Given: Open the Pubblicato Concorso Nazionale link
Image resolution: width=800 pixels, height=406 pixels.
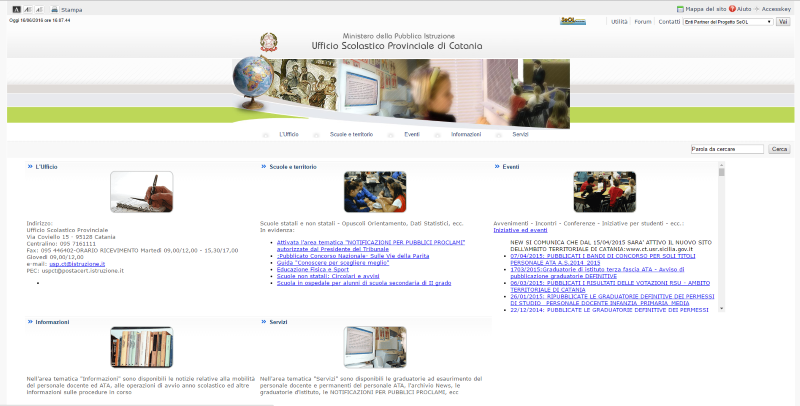Looking at the screenshot, I should click(353, 256).
